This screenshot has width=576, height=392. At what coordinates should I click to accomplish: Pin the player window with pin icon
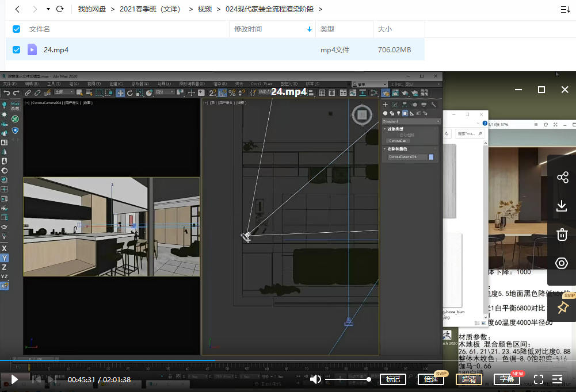pyautogui.click(x=563, y=308)
